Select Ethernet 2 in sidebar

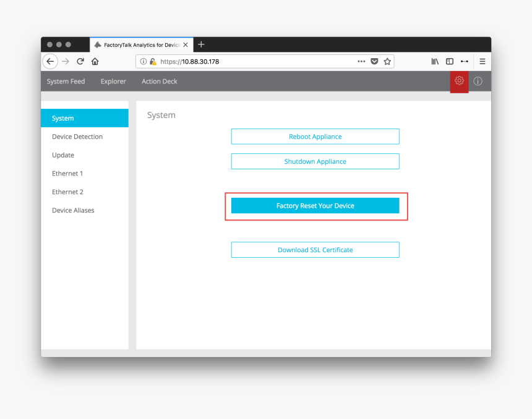coord(85,192)
